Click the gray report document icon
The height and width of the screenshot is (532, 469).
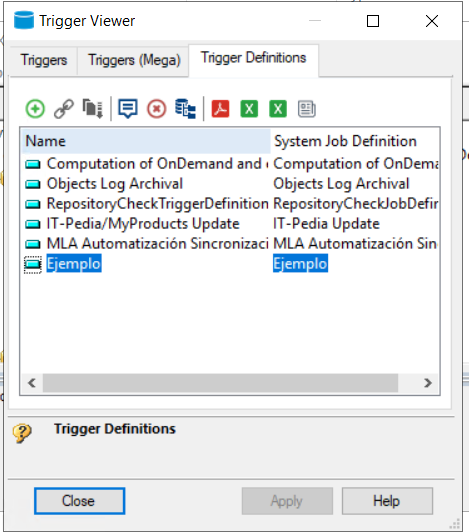click(307, 109)
